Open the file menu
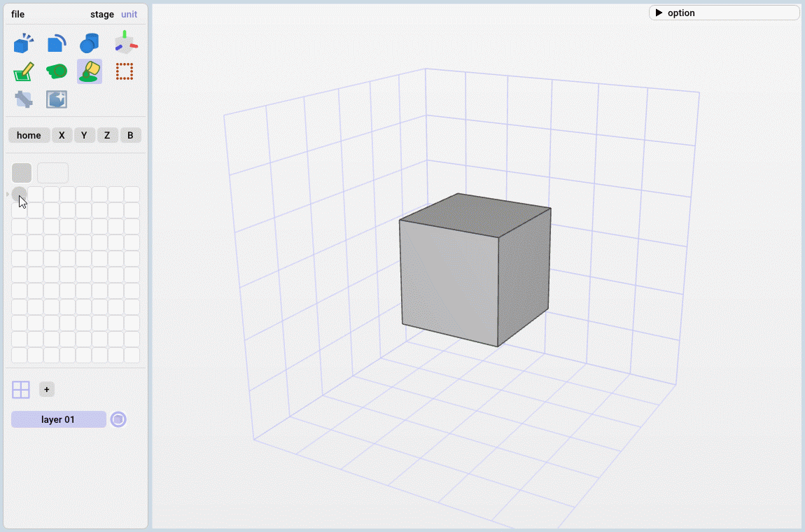805x532 pixels. tap(18, 15)
